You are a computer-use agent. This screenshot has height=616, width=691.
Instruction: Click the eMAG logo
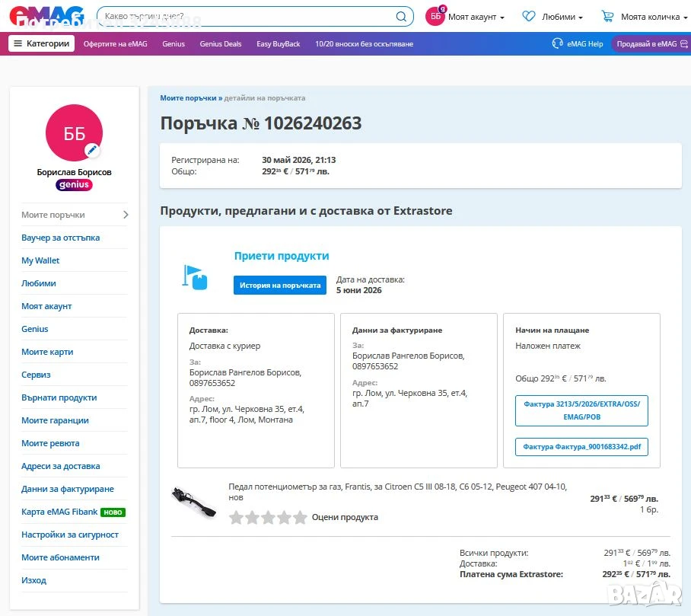point(46,16)
